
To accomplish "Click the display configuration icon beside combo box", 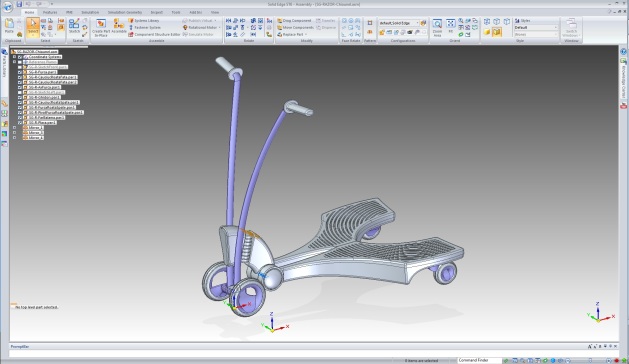I will (x=423, y=23).
